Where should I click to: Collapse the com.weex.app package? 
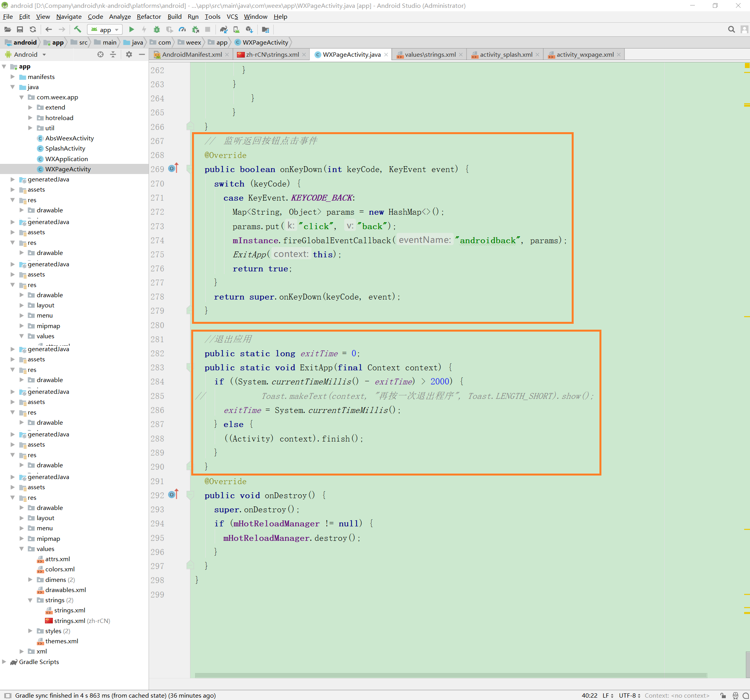22,97
